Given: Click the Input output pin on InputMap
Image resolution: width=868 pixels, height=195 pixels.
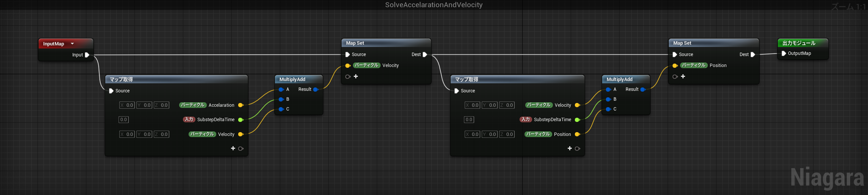Looking at the screenshot, I should [x=87, y=55].
